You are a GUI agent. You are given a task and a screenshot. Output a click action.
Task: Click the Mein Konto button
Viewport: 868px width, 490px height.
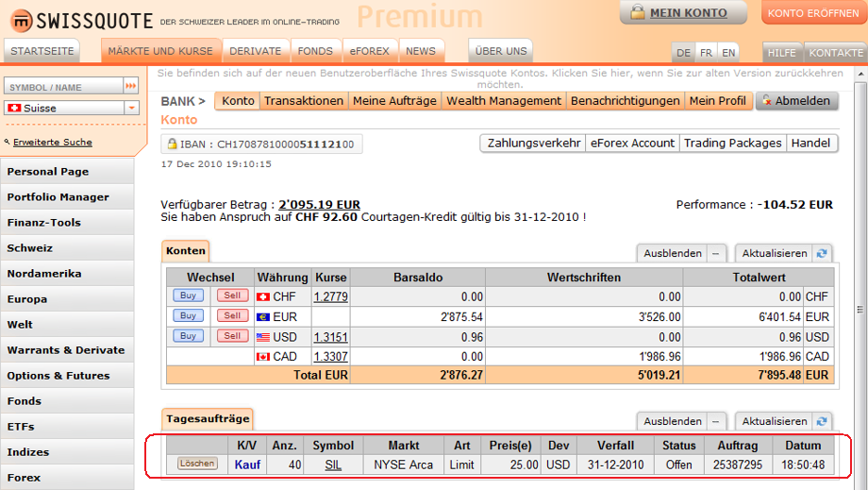pyautogui.click(x=683, y=12)
